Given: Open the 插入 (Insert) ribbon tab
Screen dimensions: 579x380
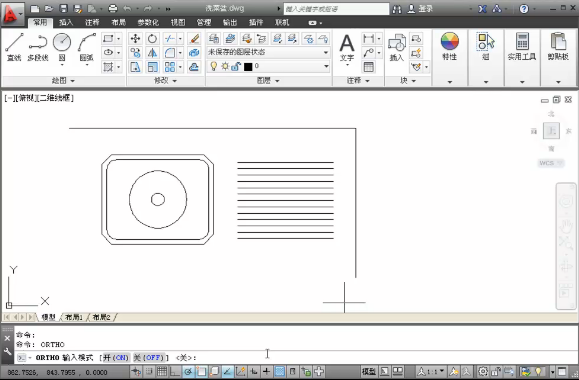Looking at the screenshot, I should tap(66, 23).
